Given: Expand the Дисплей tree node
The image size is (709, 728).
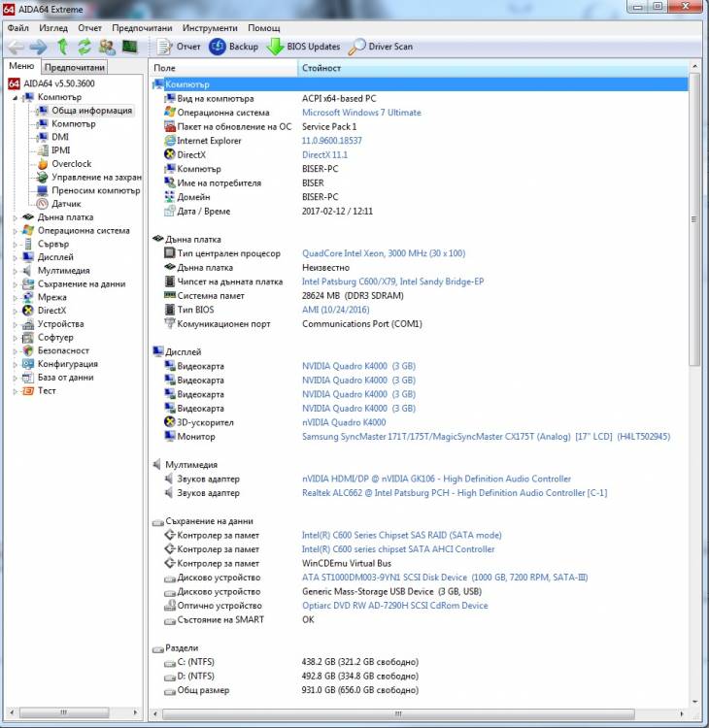Looking at the screenshot, I should (x=15, y=257).
